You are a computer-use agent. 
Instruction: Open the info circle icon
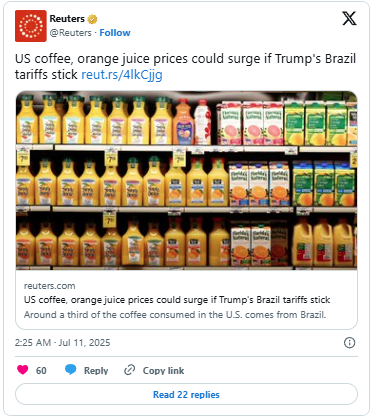pos(349,343)
